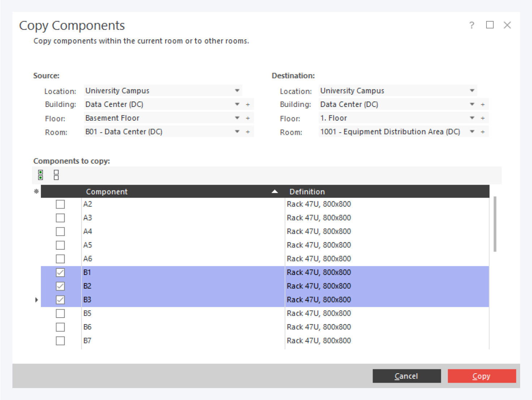Uncheck the B1 component checkbox

(x=60, y=272)
